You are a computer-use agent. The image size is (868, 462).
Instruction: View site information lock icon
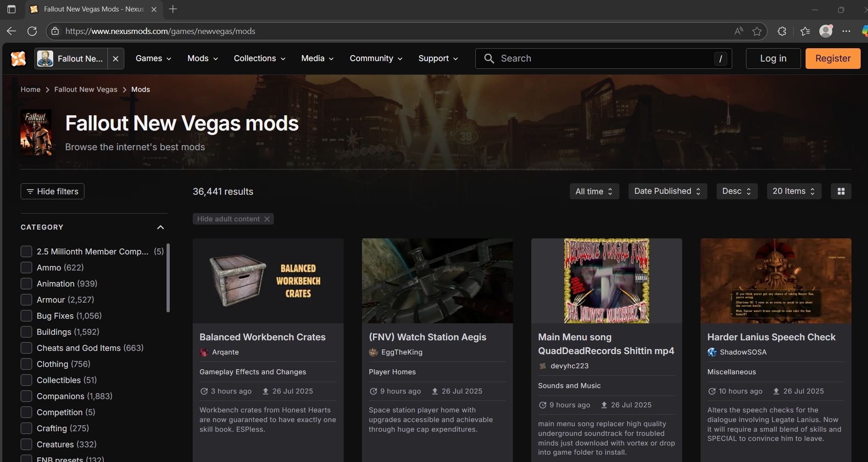[x=55, y=31]
